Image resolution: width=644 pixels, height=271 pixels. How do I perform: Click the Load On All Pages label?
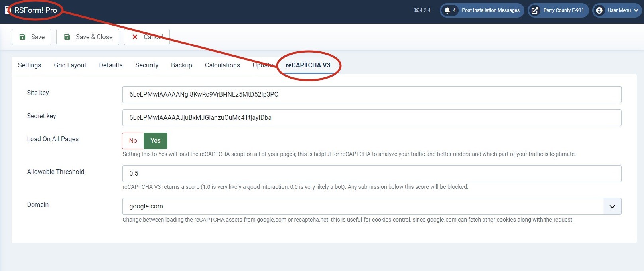pos(53,139)
